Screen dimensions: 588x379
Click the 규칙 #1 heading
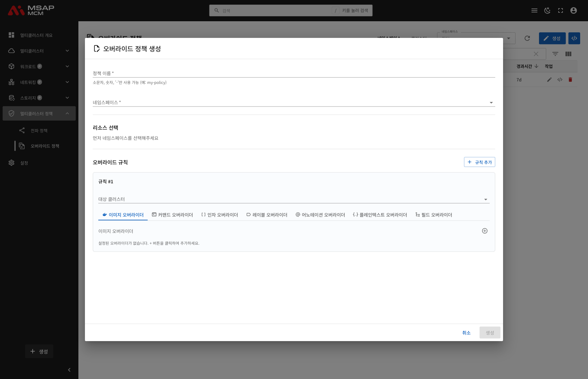[x=106, y=182]
